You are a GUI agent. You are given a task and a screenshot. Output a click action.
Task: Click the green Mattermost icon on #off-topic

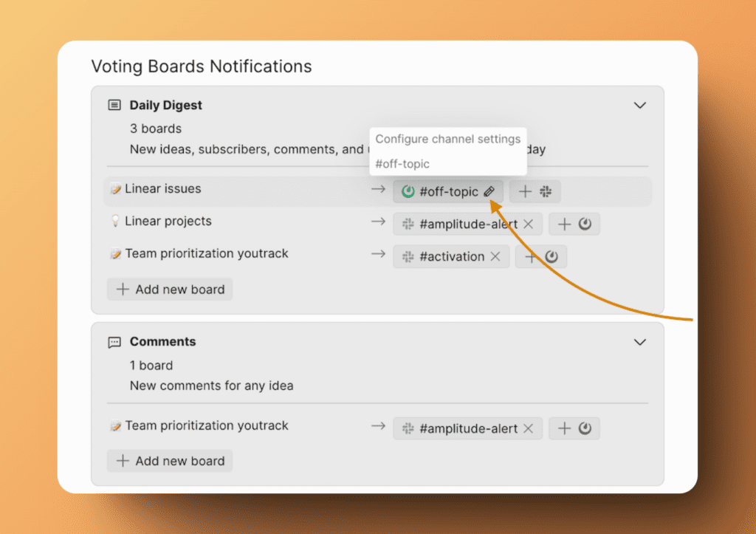pyautogui.click(x=408, y=192)
